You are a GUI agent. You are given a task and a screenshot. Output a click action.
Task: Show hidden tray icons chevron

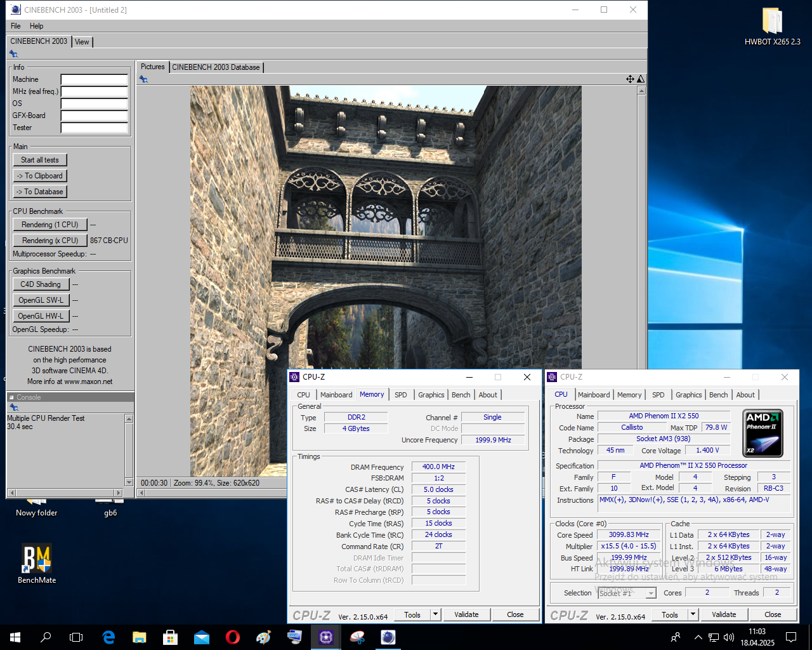tap(698, 637)
